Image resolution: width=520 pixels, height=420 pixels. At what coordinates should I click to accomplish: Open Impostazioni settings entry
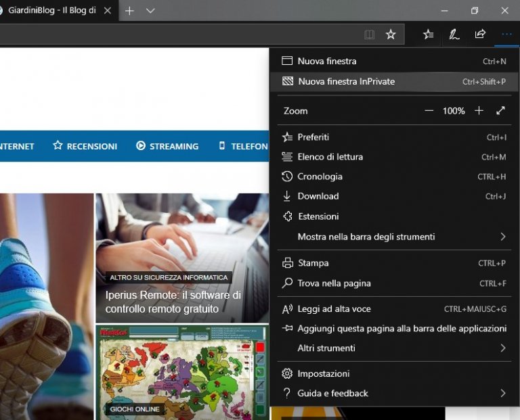tap(323, 373)
